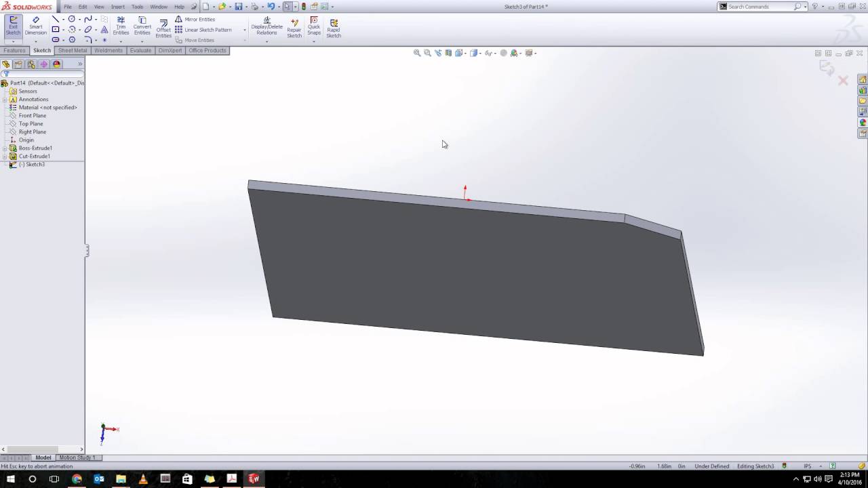Screen dimensions: 868x488
Task: Expand the Boss-Extrude1 feature node
Action: coord(5,148)
